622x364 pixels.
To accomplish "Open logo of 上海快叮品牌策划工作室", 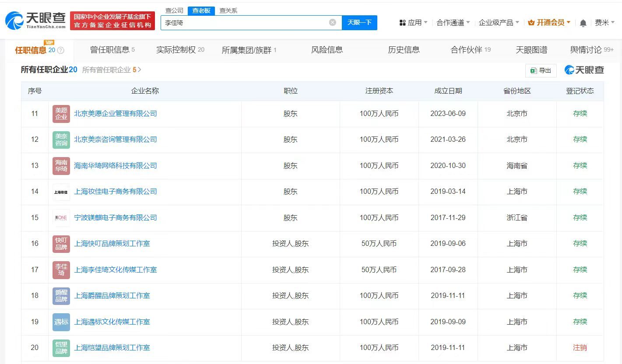I will coord(61,244).
